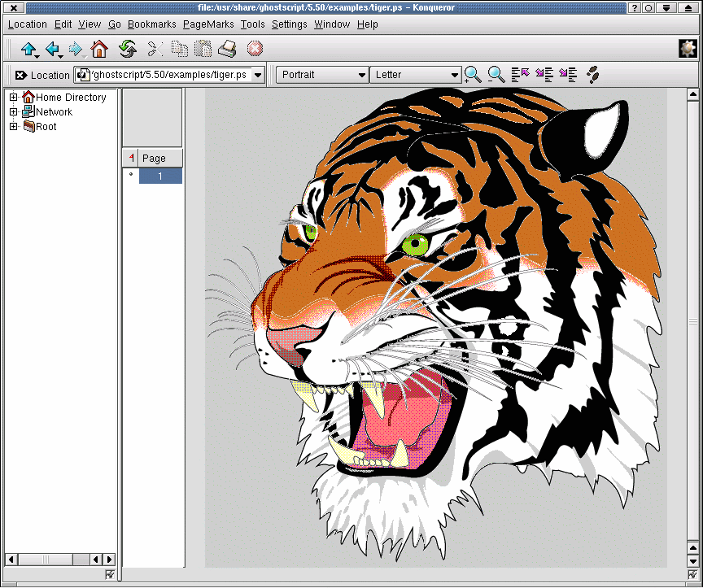
Task: Print the tiger.ps document
Action: [227, 49]
